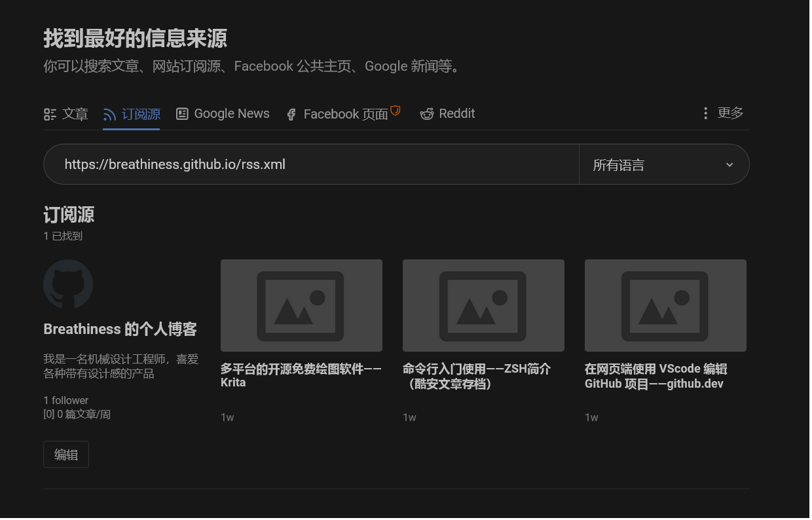Open the 所有语言 language dropdown
This screenshot has height=520, width=812.
point(664,164)
